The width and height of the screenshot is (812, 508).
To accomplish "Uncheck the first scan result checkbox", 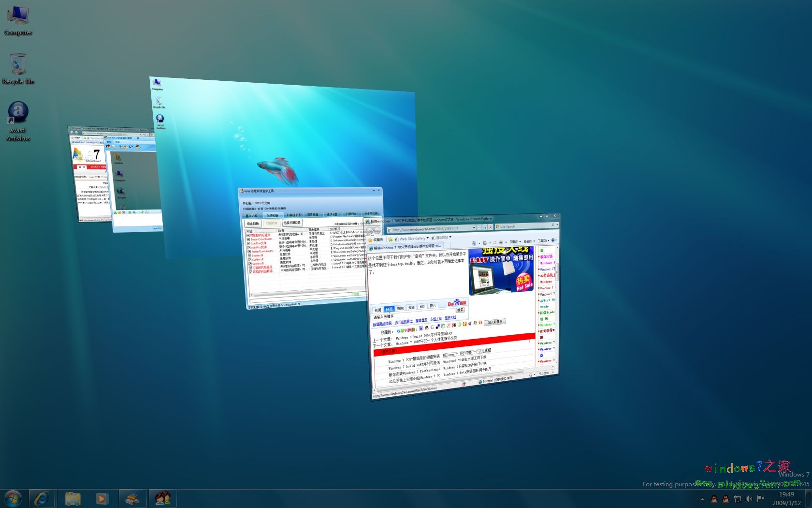I will coord(248,236).
